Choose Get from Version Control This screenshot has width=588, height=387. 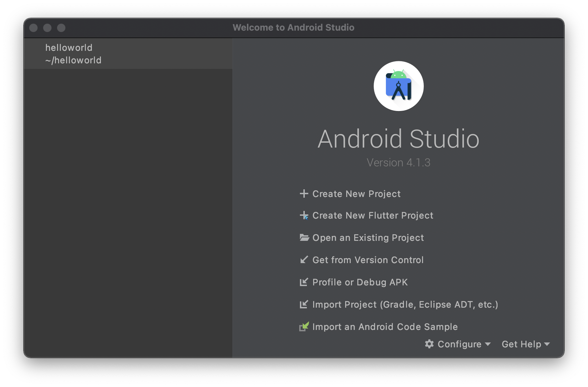pyautogui.click(x=368, y=259)
